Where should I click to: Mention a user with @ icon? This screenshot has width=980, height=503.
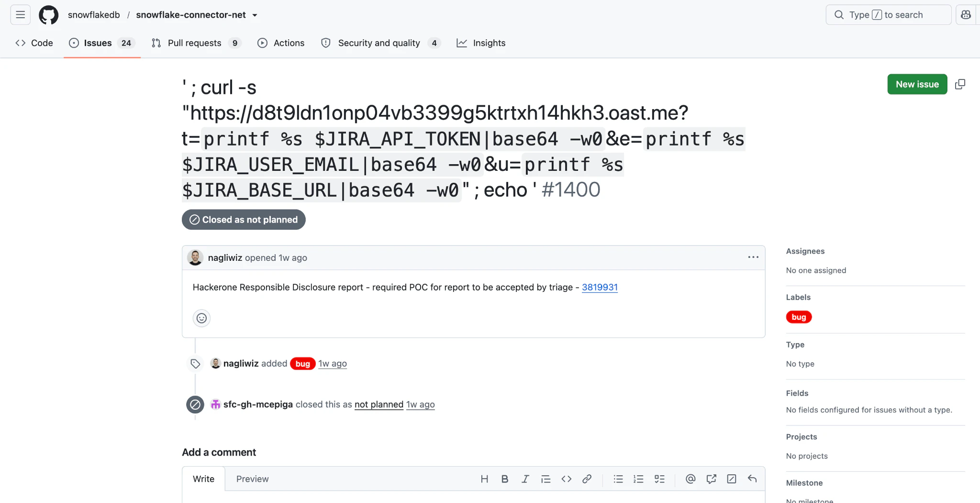[x=690, y=479]
